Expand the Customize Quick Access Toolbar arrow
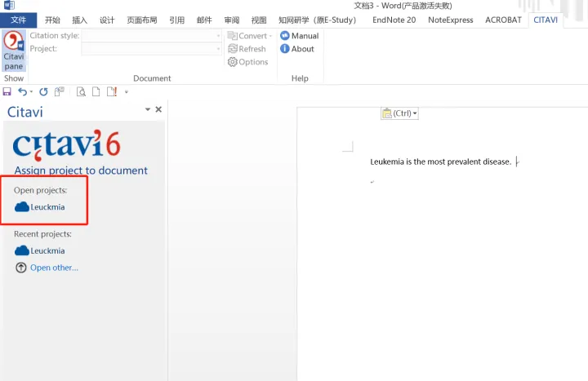Screen dimensions: 588x381 [x=127, y=92]
